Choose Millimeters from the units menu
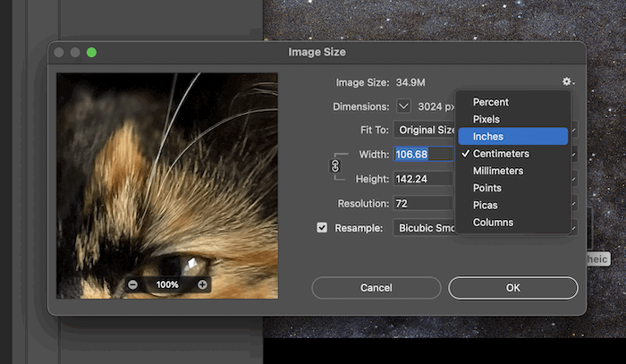 [x=513, y=171]
